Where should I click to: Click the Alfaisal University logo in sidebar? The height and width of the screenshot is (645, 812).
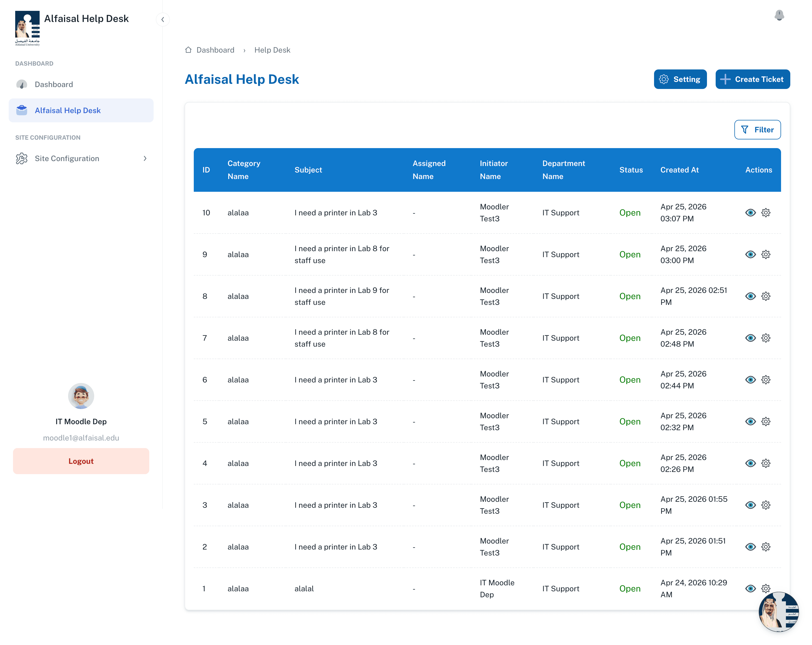click(x=27, y=28)
